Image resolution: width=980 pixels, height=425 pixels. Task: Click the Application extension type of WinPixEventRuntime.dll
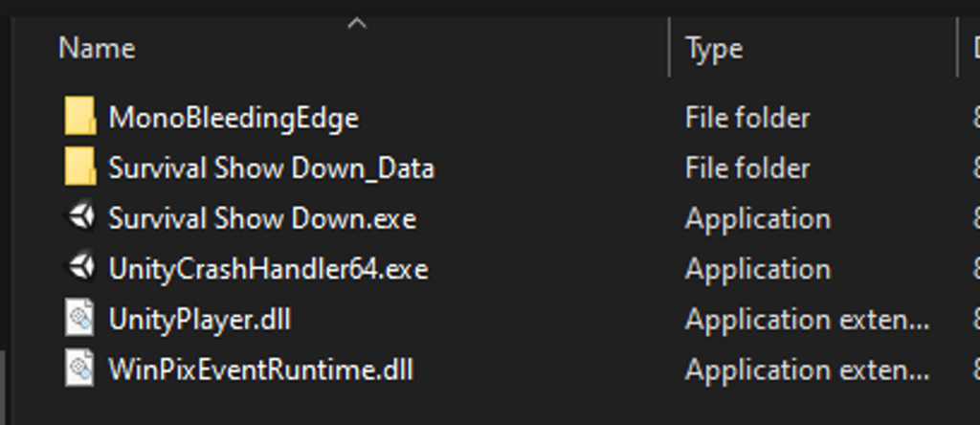(807, 369)
